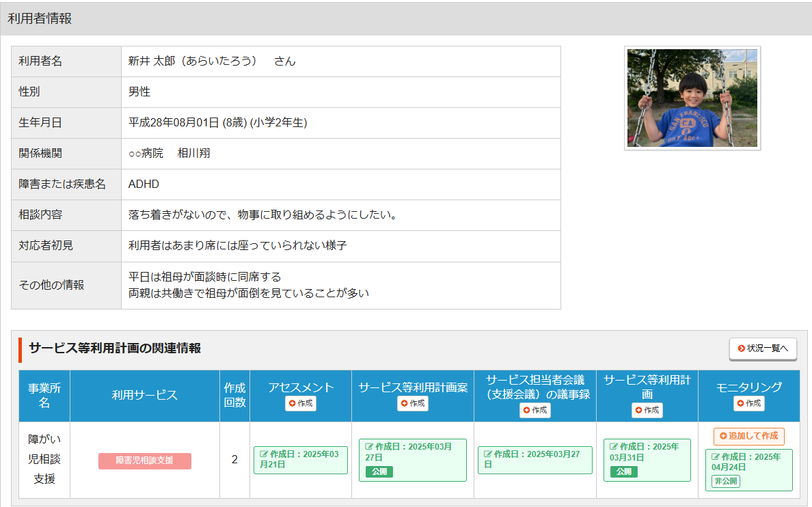Click the creation count value 2
The height and width of the screenshot is (507, 812).
[234, 459]
